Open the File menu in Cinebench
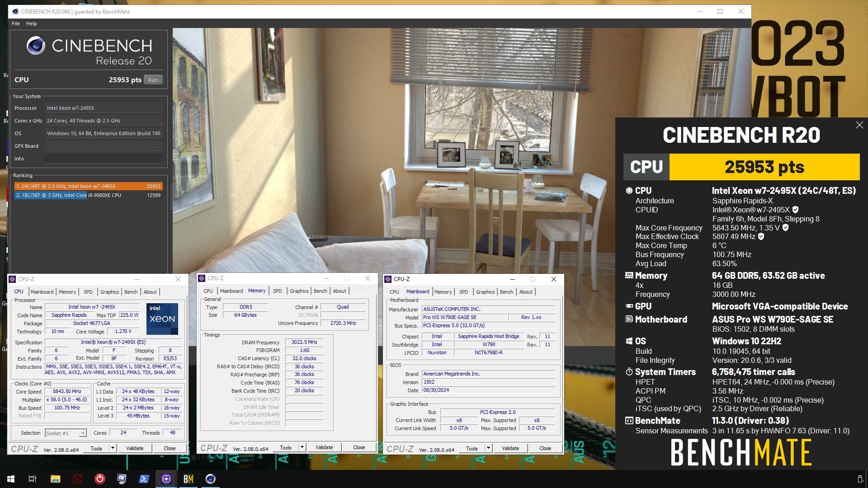Screen dimensions: 868x488 [16, 23]
